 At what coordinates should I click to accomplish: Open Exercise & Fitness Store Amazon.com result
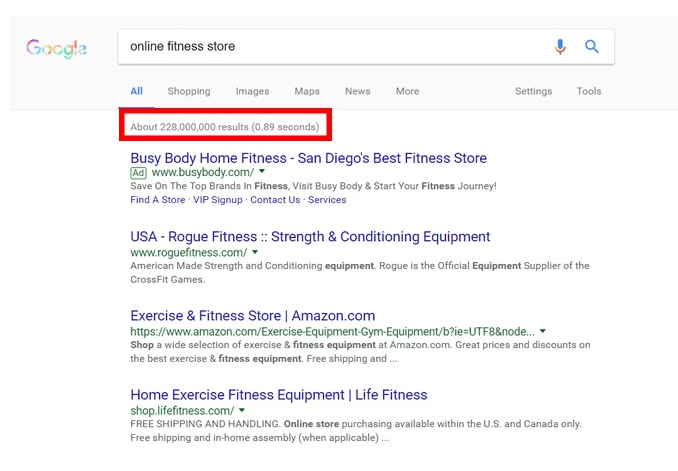click(x=253, y=316)
